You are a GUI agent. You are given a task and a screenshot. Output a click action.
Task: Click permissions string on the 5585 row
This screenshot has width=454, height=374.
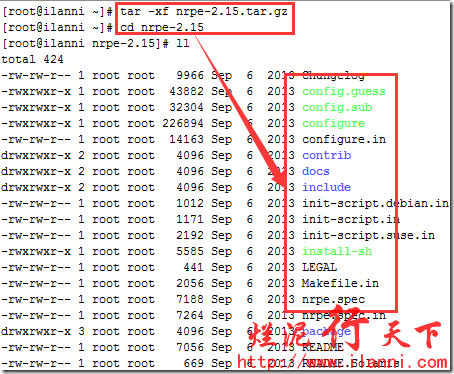pos(36,251)
